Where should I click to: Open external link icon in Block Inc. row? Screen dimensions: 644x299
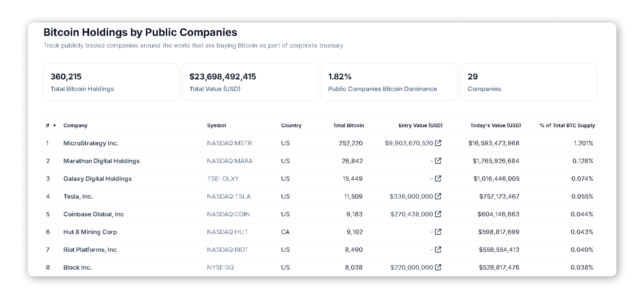click(x=438, y=267)
